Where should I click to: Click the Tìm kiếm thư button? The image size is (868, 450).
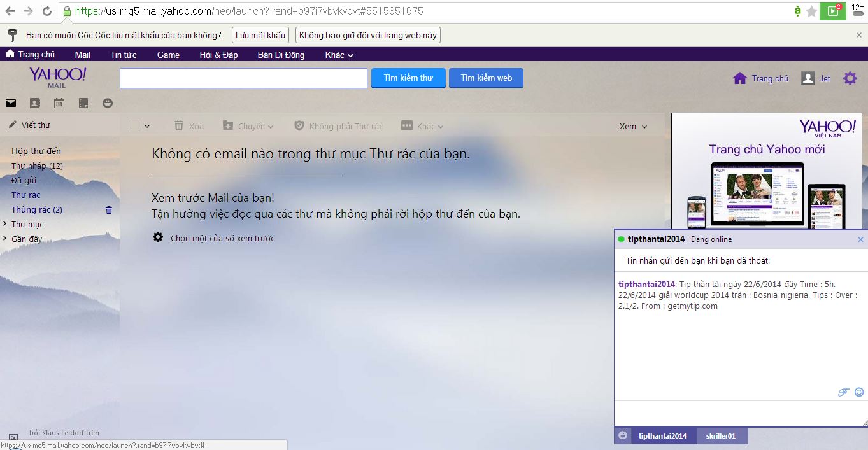tap(408, 78)
